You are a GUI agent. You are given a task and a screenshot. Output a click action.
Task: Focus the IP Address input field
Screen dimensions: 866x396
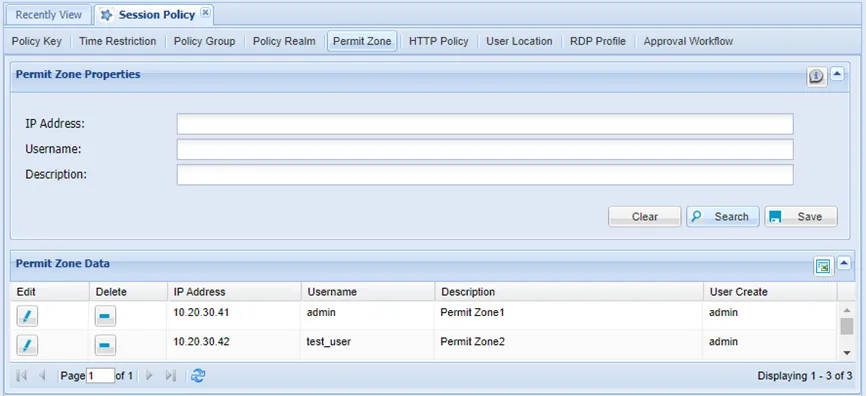485,124
